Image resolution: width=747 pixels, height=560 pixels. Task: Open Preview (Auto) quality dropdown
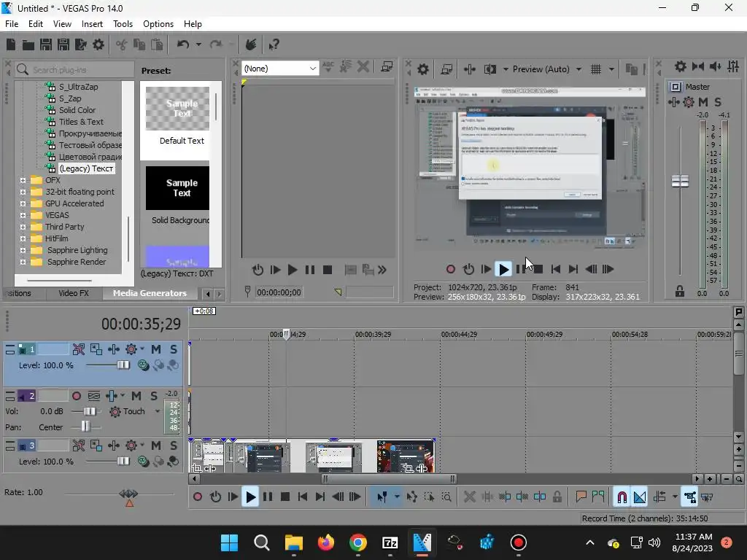tap(547, 69)
